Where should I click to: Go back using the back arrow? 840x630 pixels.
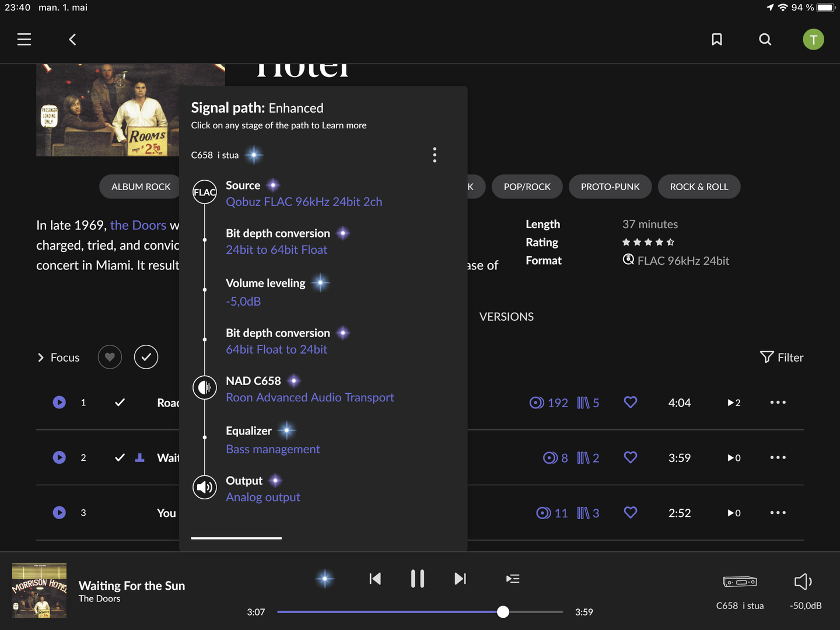[x=72, y=39]
